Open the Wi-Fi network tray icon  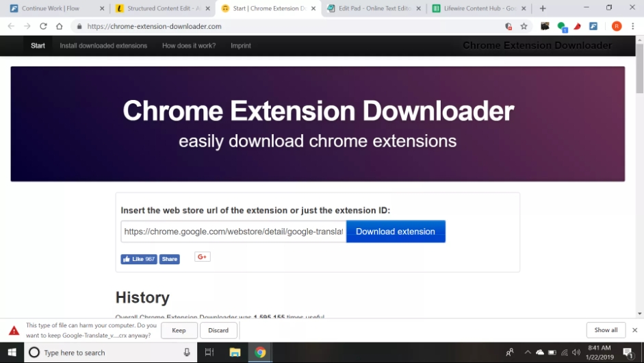coord(565,352)
